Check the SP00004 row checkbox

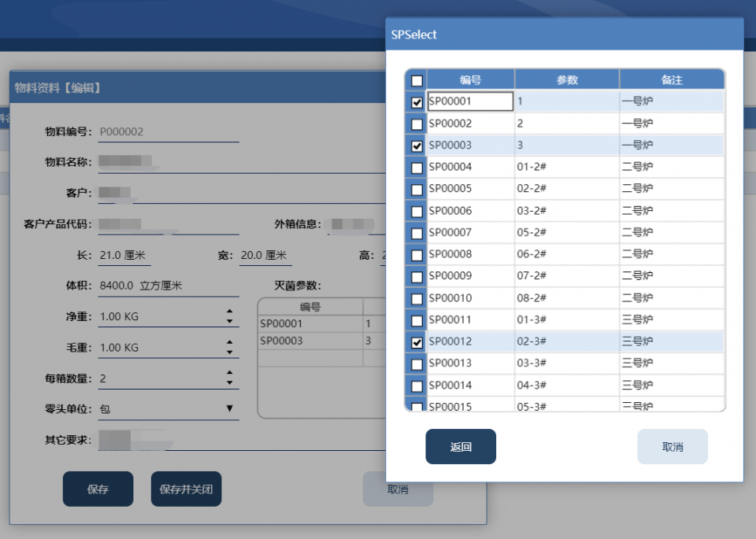(x=417, y=168)
